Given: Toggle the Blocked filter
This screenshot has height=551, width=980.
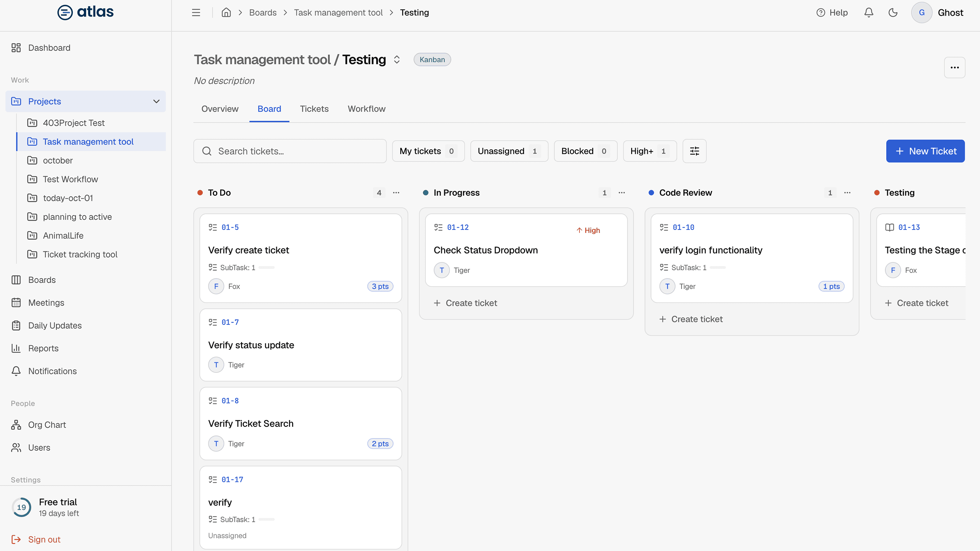Looking at the screenshot, I should point(586,151).
